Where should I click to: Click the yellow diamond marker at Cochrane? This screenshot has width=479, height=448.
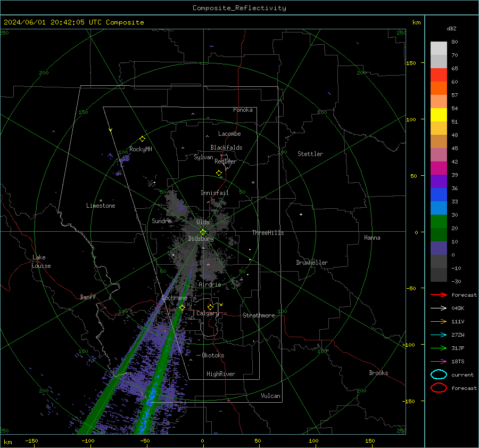(182, 307)
